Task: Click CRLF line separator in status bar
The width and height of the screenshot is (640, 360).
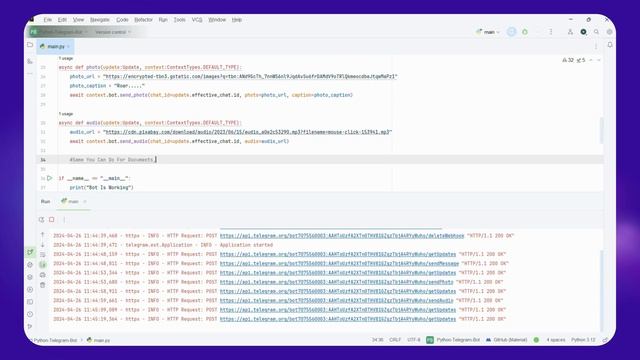Action: point(395,340)
